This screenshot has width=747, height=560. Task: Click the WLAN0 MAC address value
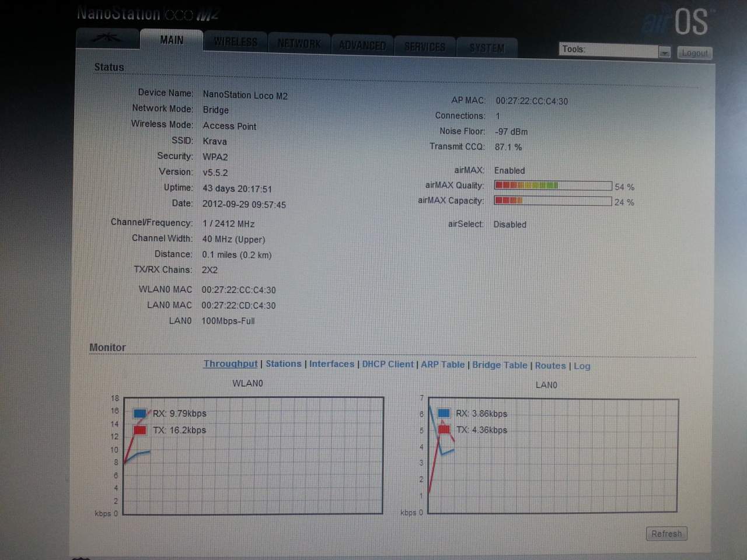point(239,290)
